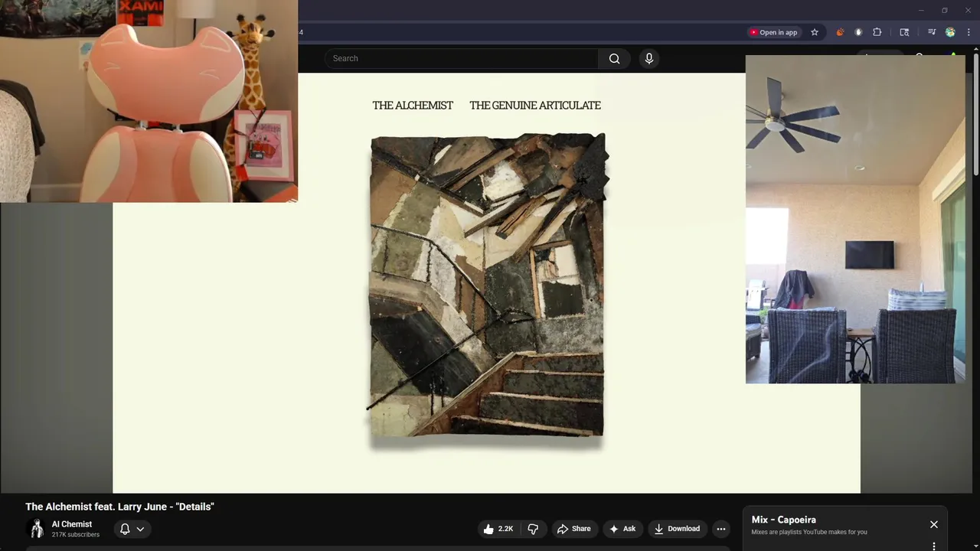The image size is (980, 551).
Task: Click the "Mix - Capoeira" heading
Action: tap(784, 520)
